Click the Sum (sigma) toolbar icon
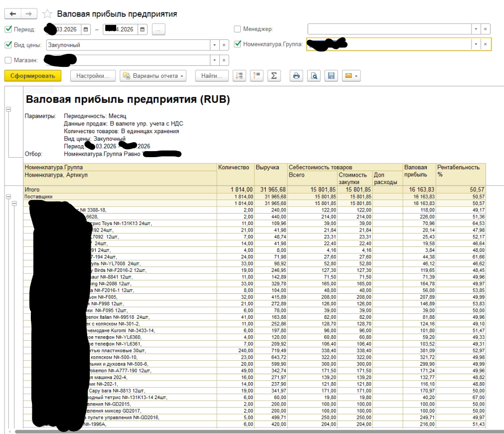This screenshot has height=434, width=504. click(273, 76)
